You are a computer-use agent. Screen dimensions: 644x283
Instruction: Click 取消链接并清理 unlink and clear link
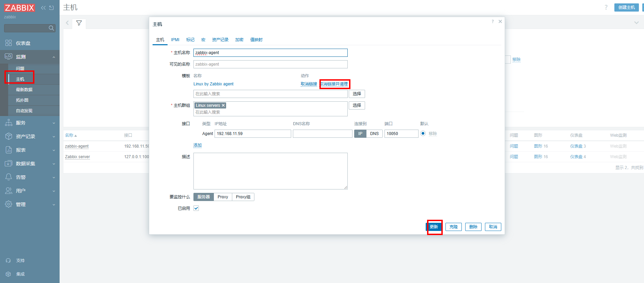pos(334,84)
